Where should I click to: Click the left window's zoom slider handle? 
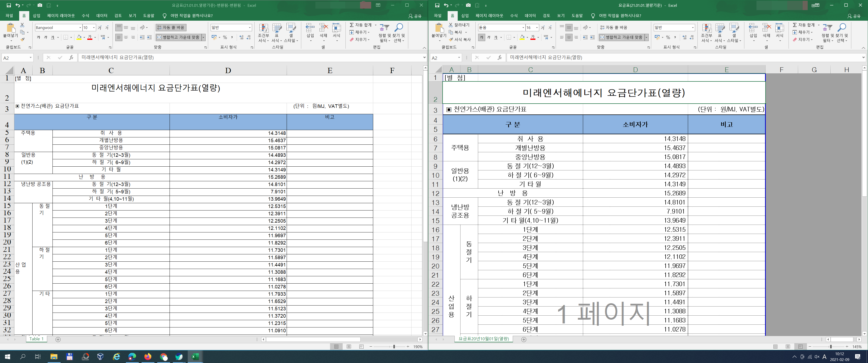point(394,347)
